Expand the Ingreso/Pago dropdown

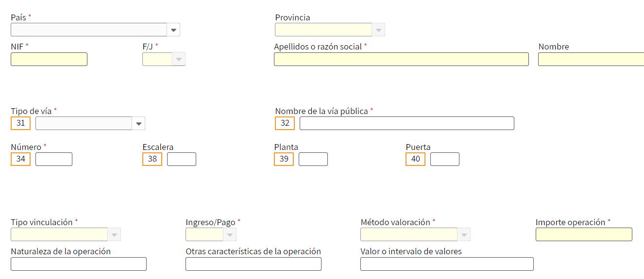coord(230,235)
